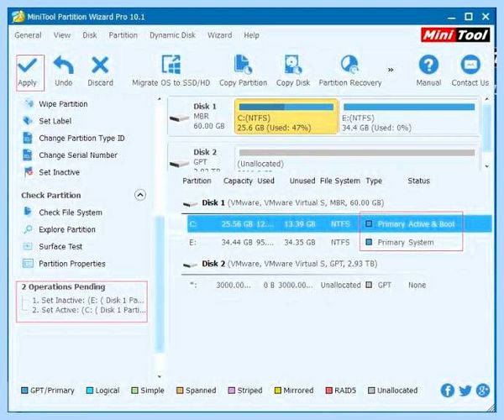Open the Manual help icon
504x420 pixels.
(428, 65)
